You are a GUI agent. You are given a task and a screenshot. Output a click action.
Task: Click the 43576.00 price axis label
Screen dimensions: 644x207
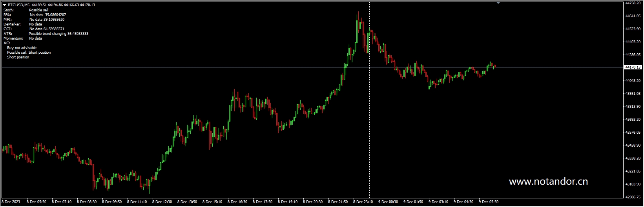(x=633, y=132)
